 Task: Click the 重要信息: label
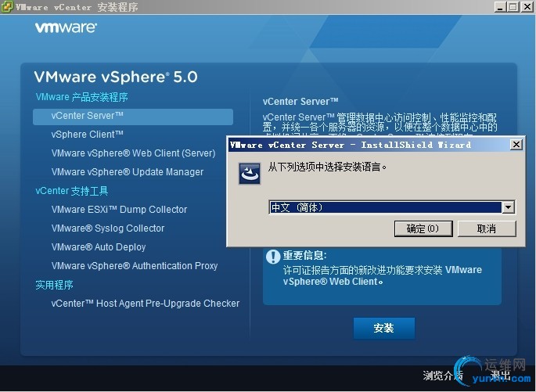(x=305, y=255)
